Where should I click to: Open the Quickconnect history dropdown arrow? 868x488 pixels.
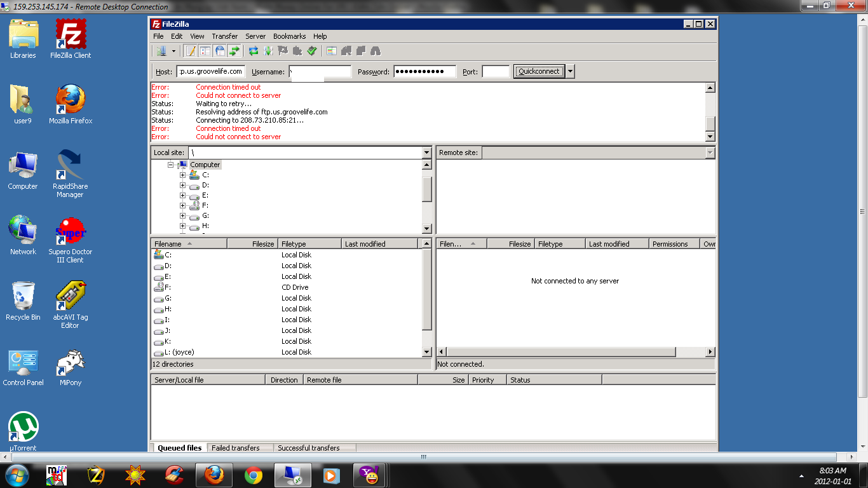(x=570, y=72)
